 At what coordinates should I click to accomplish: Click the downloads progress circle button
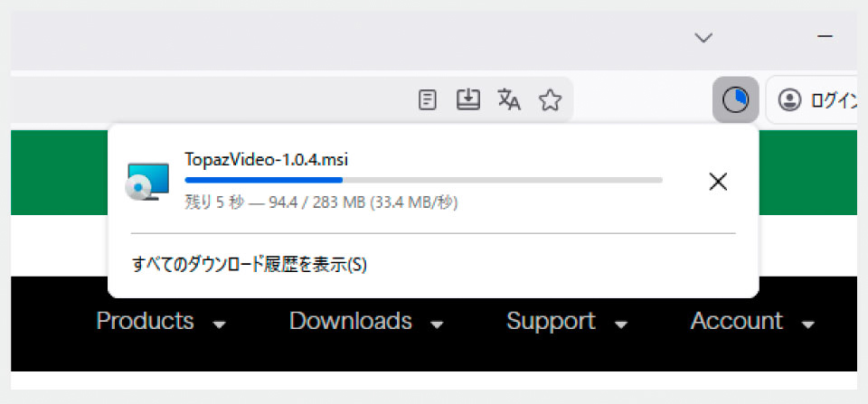[x=736, y=100]
